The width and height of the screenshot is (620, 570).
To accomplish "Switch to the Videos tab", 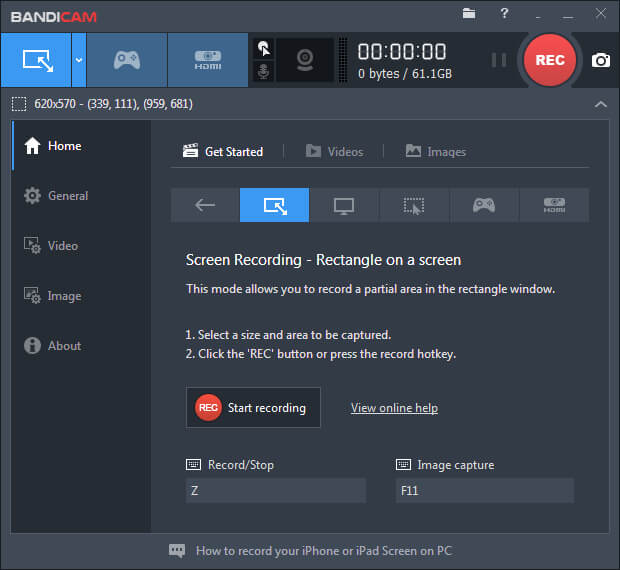I will [x=335, y=151].
